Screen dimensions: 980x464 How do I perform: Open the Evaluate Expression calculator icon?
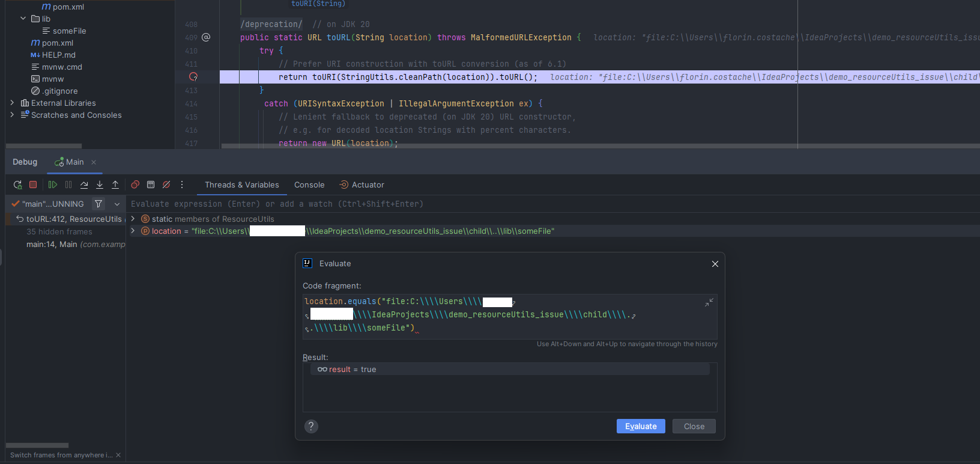click(151, 185)
